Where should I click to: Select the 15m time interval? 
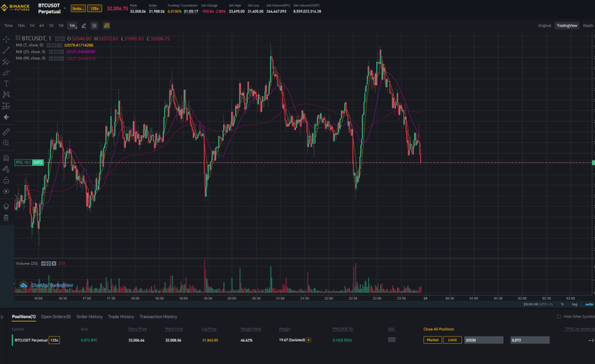click(22, 26)
